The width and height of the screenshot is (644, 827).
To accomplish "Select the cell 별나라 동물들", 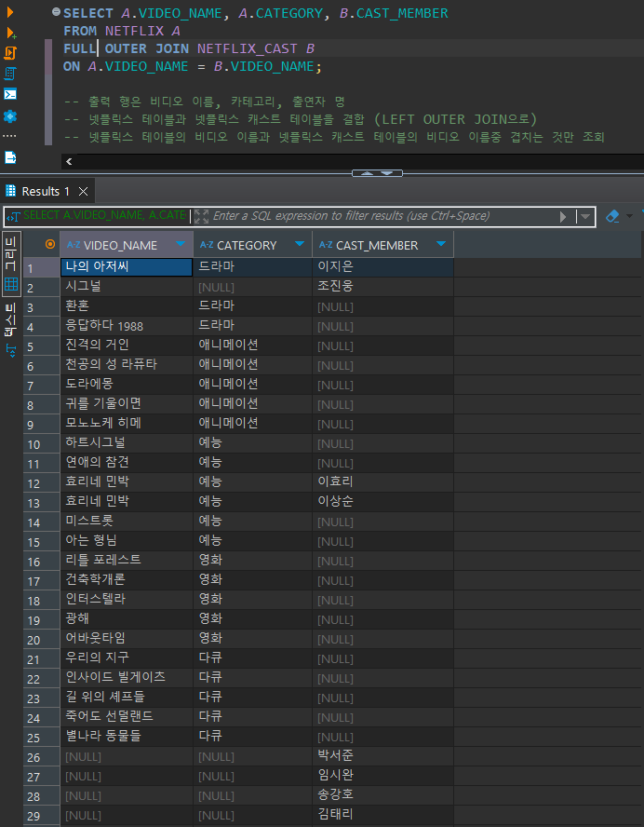I will tap(127, 736).
